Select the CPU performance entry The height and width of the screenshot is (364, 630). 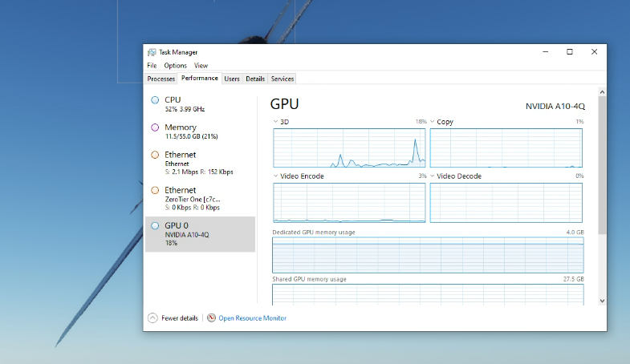point(200,104)
